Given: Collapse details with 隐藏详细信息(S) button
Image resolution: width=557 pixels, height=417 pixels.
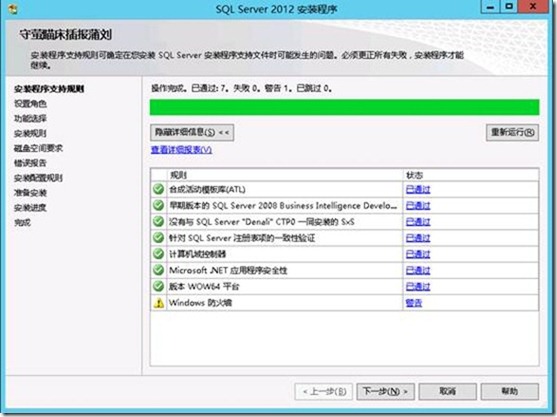Looking at the screenshot, I should coord(192,132).
